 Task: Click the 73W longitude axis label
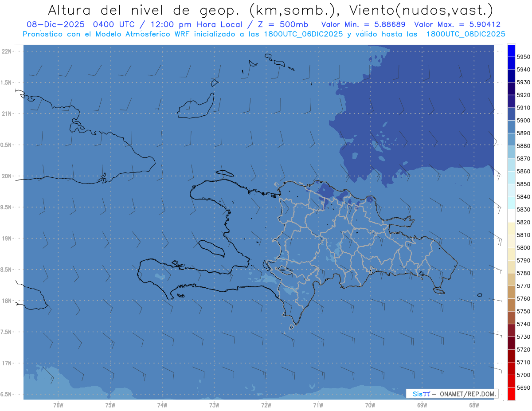(214, 405)
